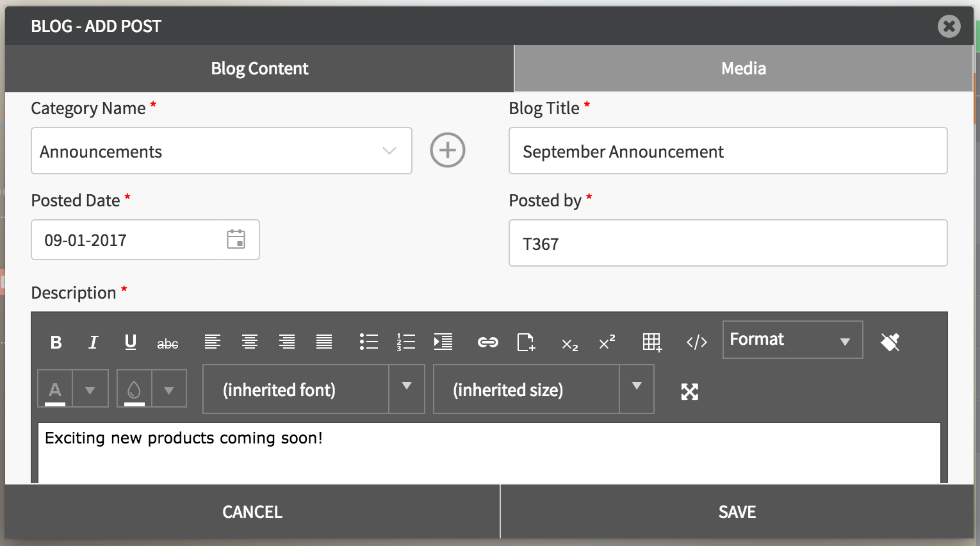Screen dimensions: 980x546
Task: Toggle underline text formatting
Action: [x=131, y=342]
